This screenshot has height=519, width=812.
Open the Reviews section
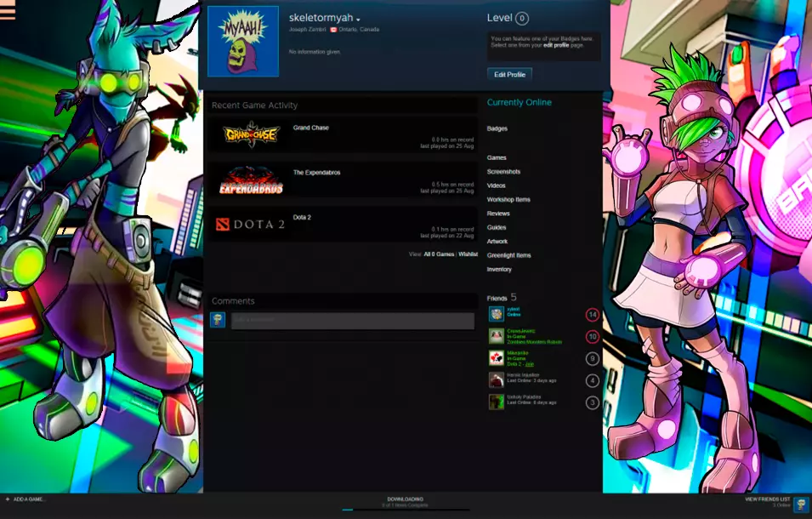(x=498, y=214)
